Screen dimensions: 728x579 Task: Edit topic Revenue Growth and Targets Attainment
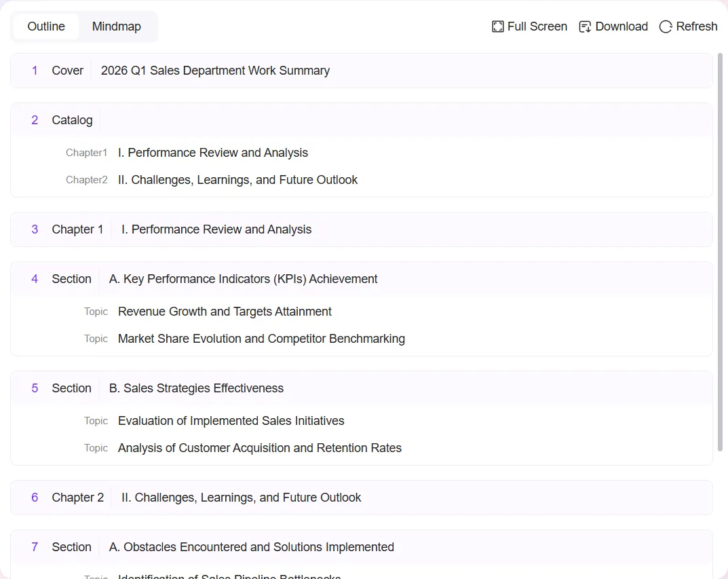[225, 312]
